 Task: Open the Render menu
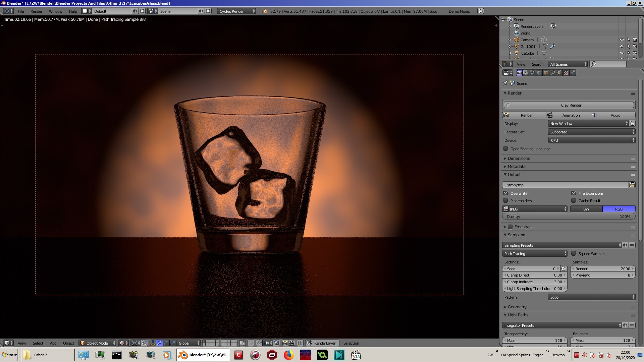click(x=36, y=11)
